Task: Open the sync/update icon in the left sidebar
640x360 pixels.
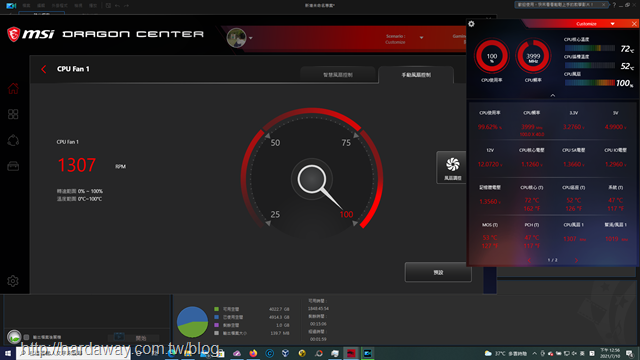Action: point(13,140)
